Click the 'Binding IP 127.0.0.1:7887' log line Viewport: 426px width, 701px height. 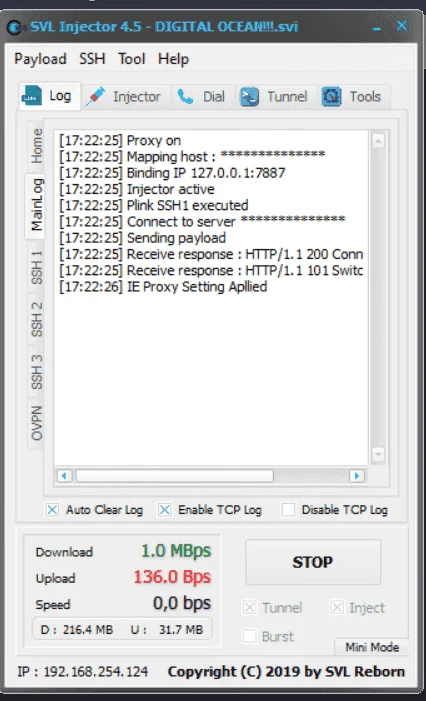pyautogui.click(x=172, y=173)
